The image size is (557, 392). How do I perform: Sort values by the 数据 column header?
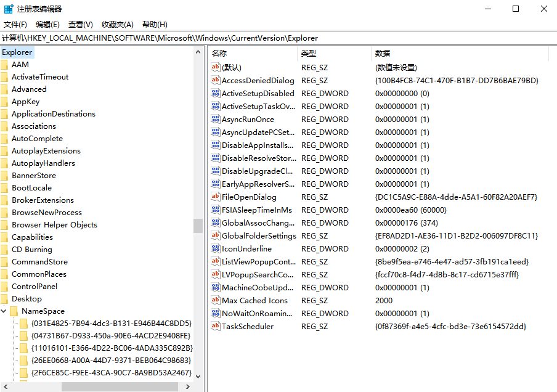460,53
